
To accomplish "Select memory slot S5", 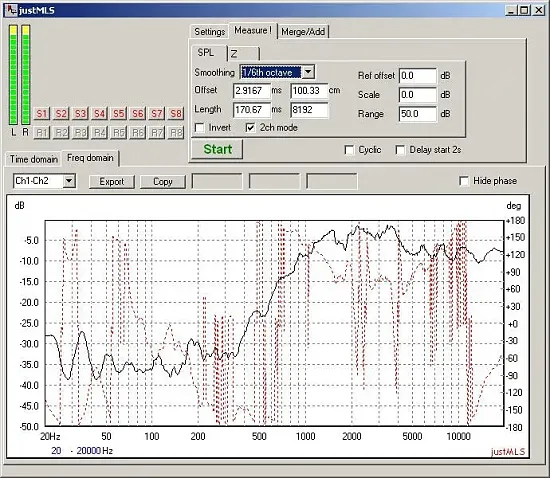I will click(118, 114).
